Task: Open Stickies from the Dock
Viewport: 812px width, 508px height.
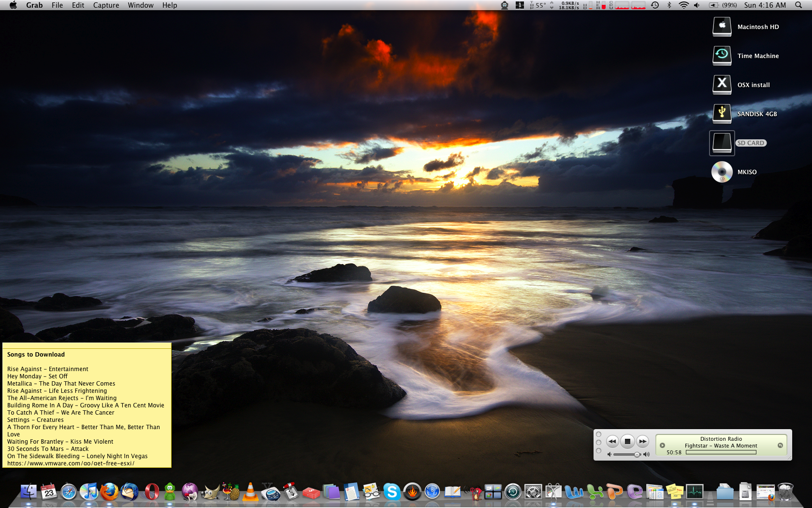Action: pyautogui.click(x=675, y=492)
